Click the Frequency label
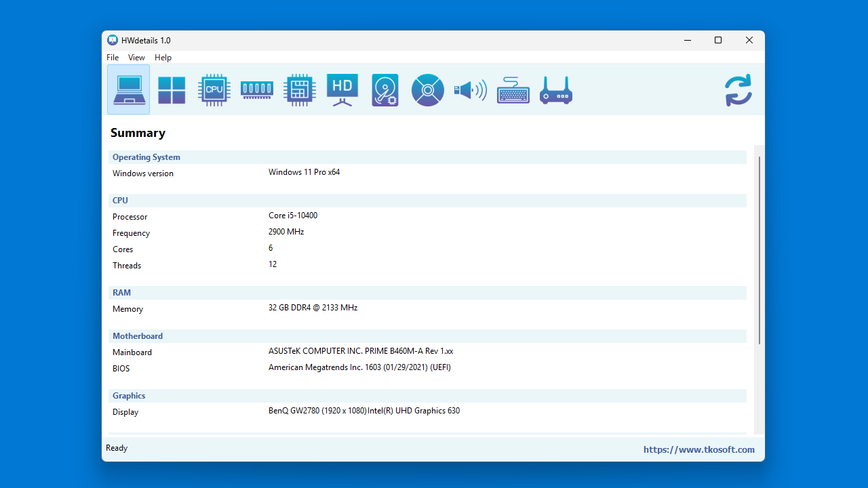This screenshot has height=488, width=868. point(132,233)
